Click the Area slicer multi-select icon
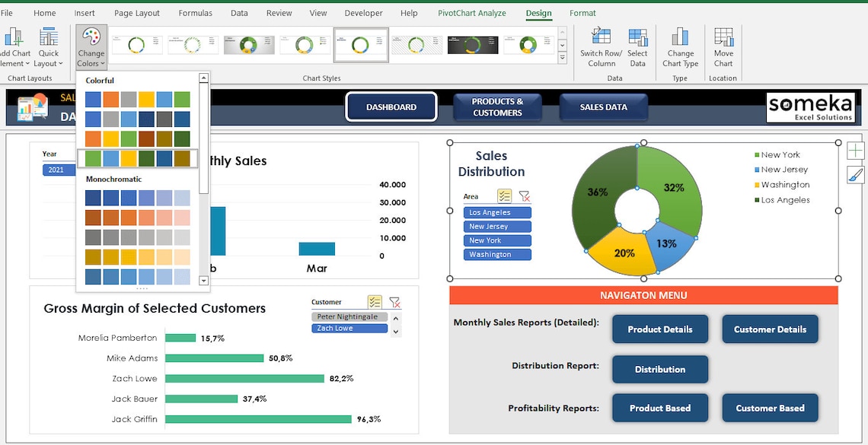Screen dimensions: 868x445 (504, 196)
